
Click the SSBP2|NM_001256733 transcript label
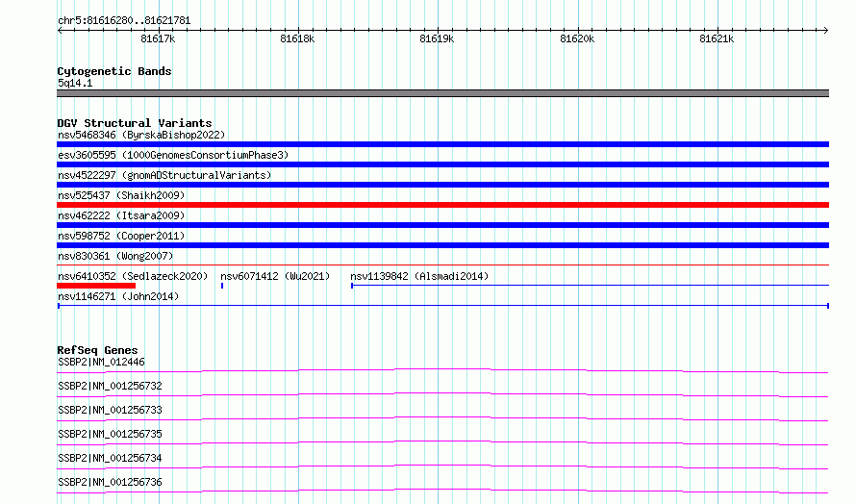[110, 410]
